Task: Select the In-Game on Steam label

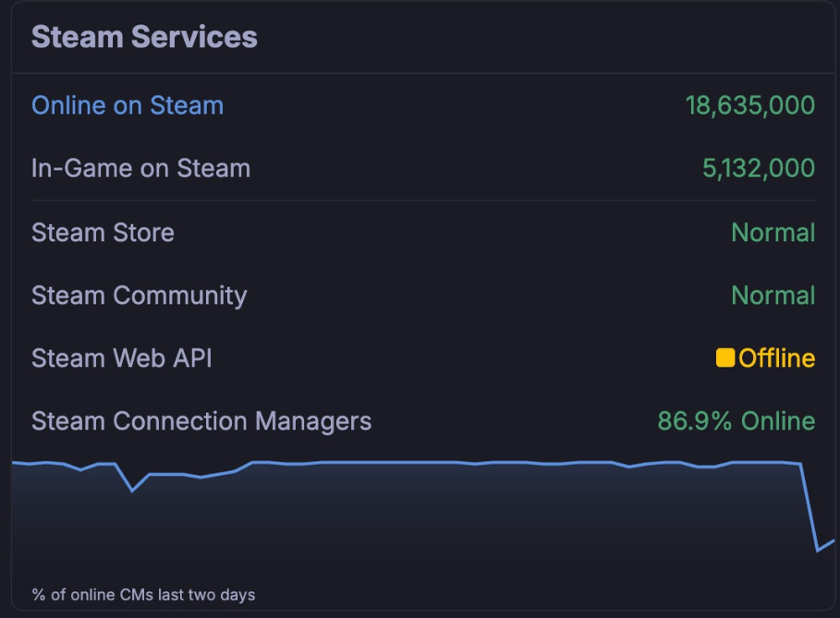Action: click(x=140, y=168)
